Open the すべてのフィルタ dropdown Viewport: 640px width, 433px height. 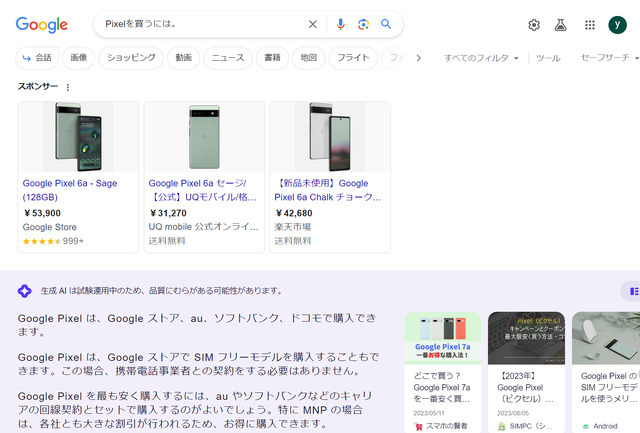481,58
